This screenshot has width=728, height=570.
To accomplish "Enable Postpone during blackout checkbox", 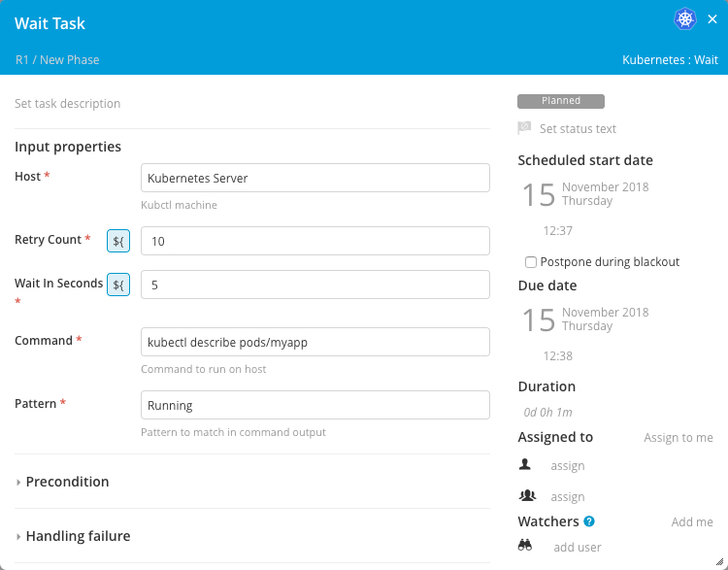I will pyautogui.click(x=531, y=262).
